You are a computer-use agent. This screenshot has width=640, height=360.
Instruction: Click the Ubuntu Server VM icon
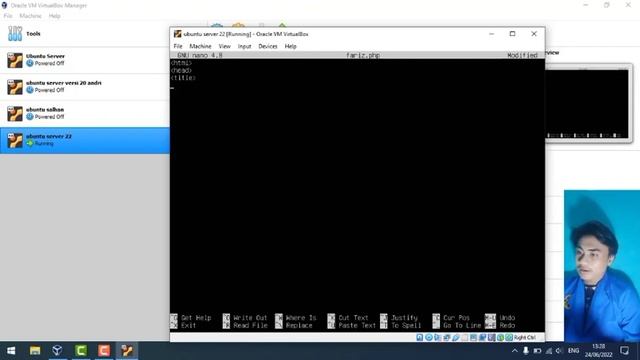click(15, 60)
